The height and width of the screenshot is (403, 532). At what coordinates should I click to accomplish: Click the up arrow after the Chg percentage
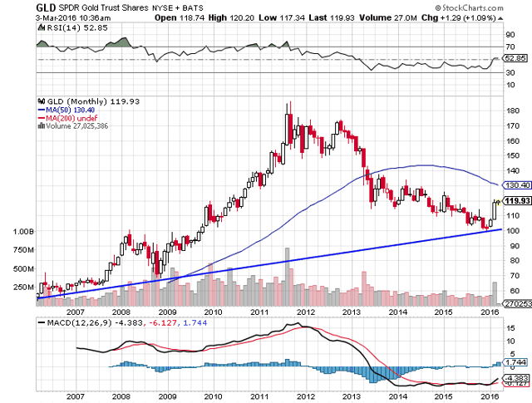[x=500, y=18]
